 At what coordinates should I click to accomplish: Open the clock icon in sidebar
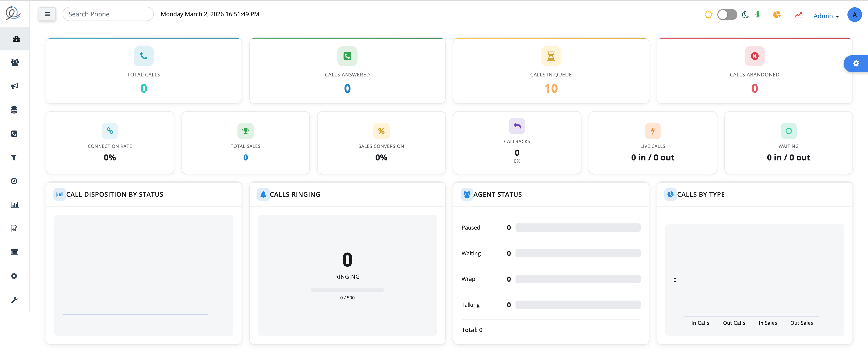pyautogui.click(x=14, y=181)
